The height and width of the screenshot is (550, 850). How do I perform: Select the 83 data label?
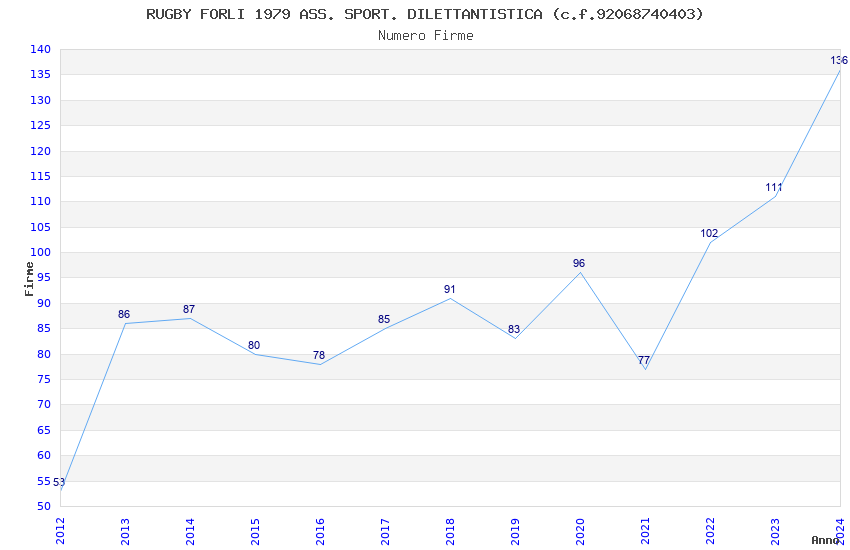(x=514, y=329)
